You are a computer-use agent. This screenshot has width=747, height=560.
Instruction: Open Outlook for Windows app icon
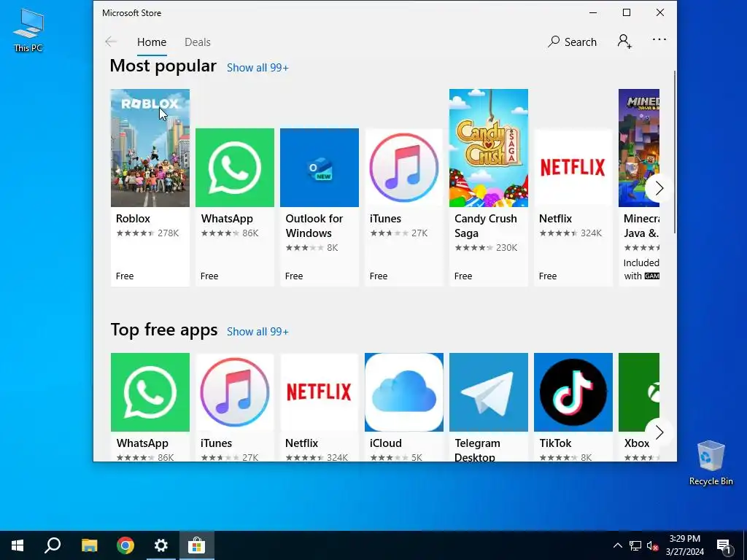pyautogui.click(x=320, y=168)
